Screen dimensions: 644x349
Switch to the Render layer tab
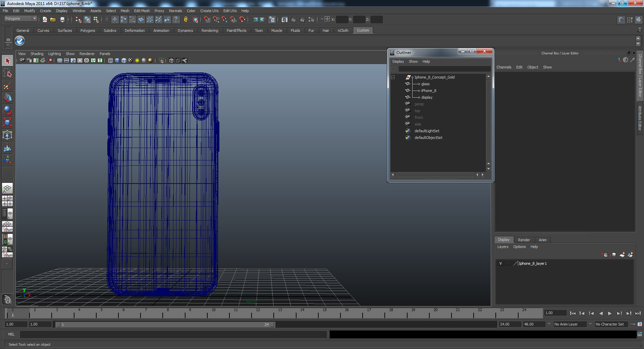(524, 240)
